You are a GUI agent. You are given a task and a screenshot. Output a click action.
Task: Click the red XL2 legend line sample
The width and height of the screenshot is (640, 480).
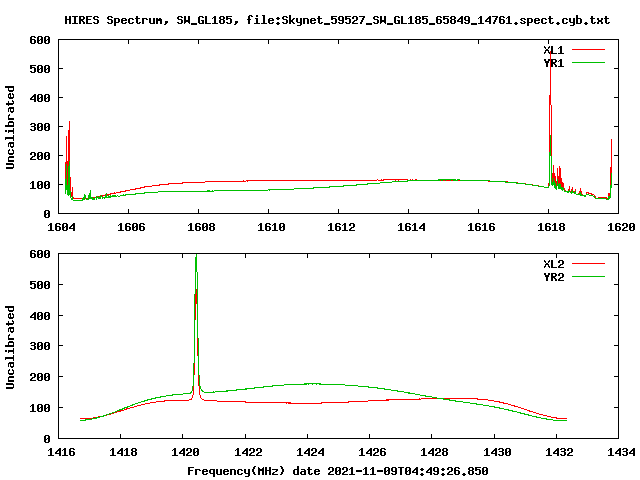pos(588,264)
